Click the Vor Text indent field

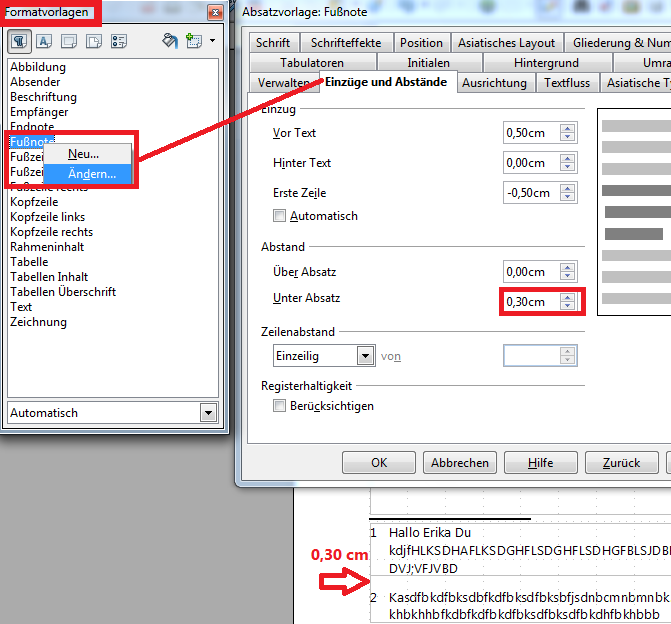[530, 133]
